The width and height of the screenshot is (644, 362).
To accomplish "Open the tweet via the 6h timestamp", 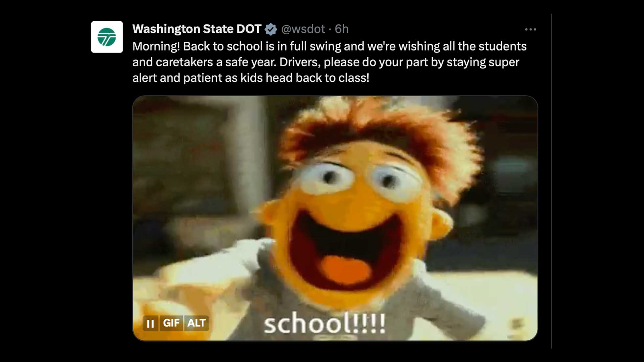I will (342, 29).
